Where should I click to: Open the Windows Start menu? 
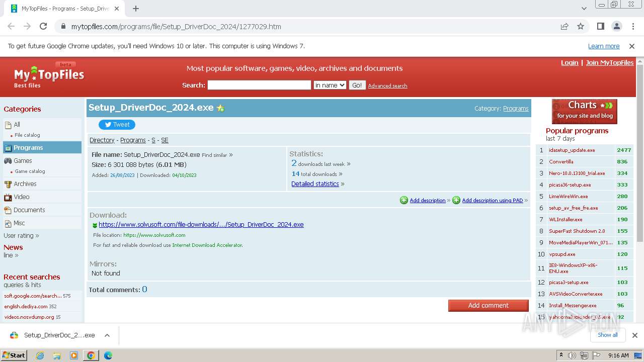[14, 355]
